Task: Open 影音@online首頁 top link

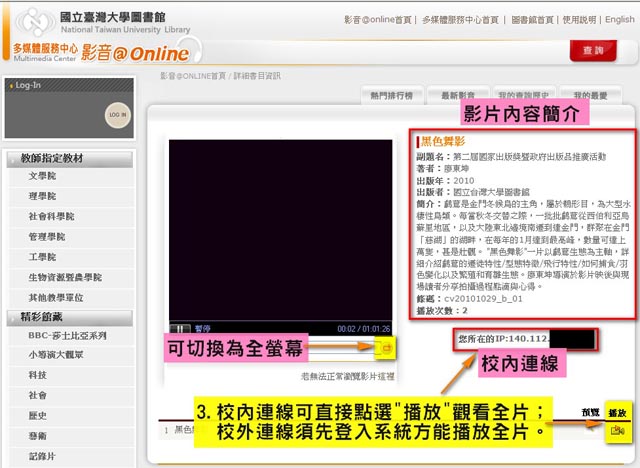Action: (x=378, y=20)
